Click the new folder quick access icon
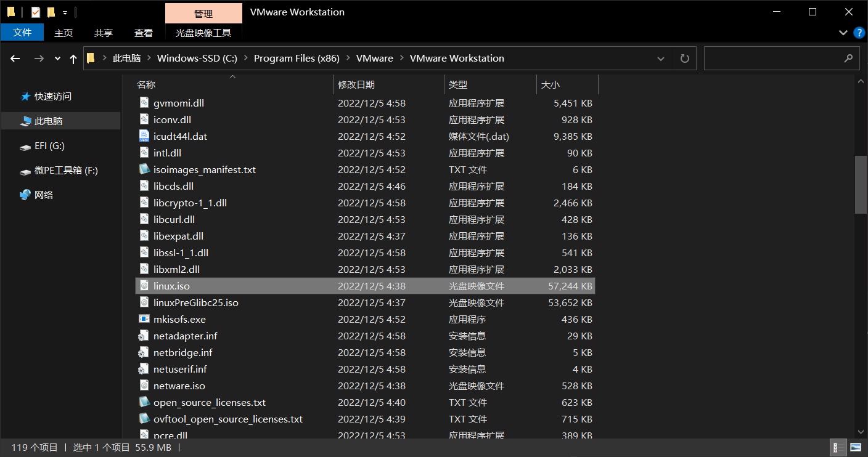 [51, 12]
